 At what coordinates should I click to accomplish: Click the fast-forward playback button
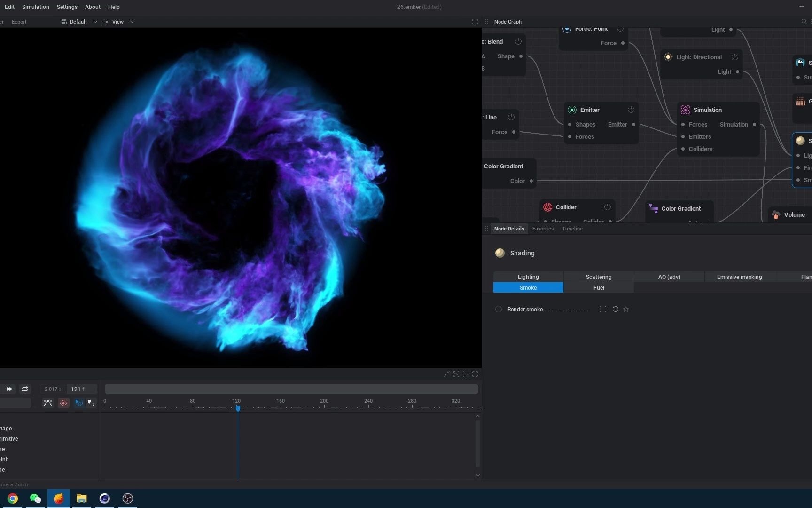pos(9,389)
